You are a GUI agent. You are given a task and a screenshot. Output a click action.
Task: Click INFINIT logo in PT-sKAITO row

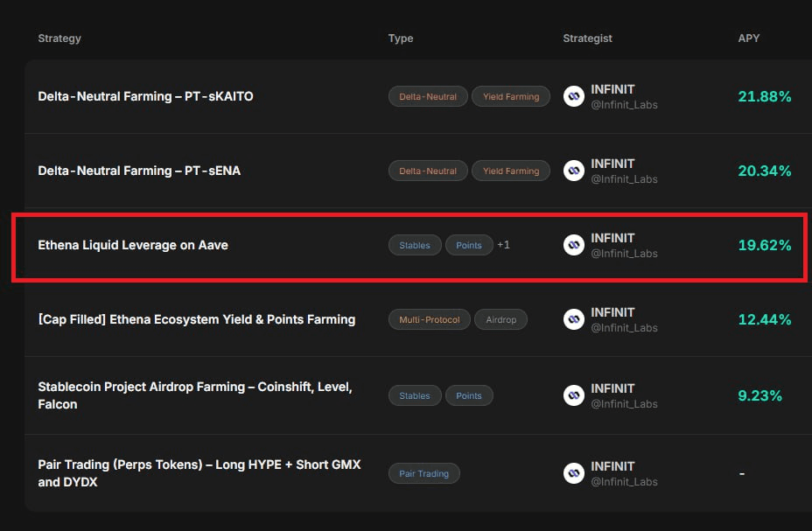pyautogui.click(x=574, y=97)
